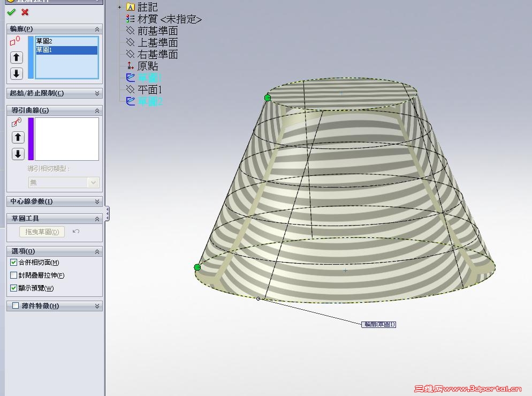Move guide curve up arrow button

pos(18,137)
